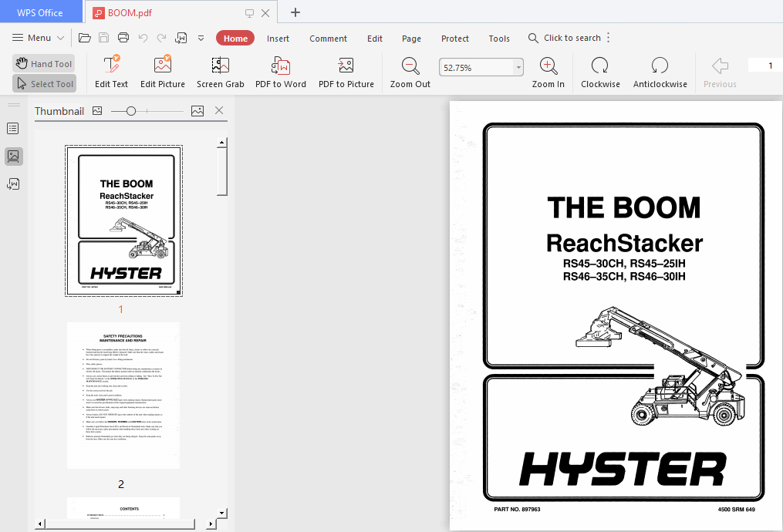
Task: Click the export to Word quick-access icon
Action: pos(181,38)
